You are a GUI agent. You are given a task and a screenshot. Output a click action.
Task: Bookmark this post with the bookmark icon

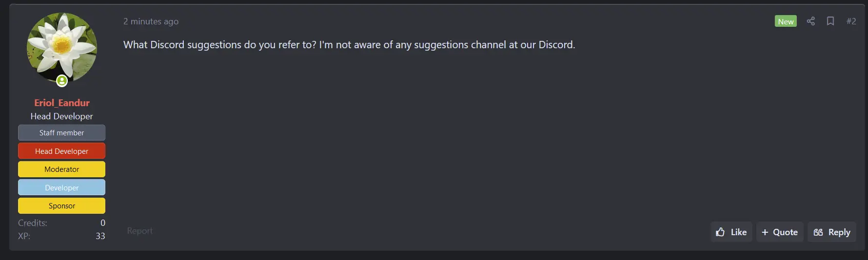pos(830,21)
